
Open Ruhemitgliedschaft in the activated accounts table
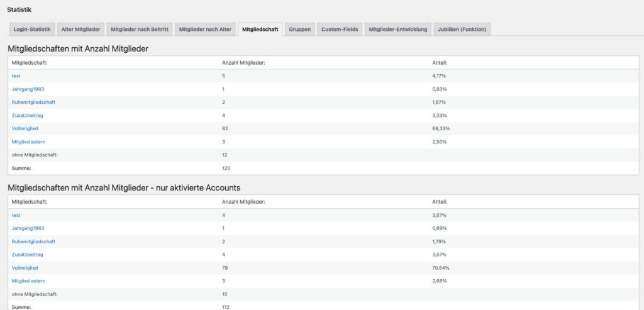click(x=33, y=241)
